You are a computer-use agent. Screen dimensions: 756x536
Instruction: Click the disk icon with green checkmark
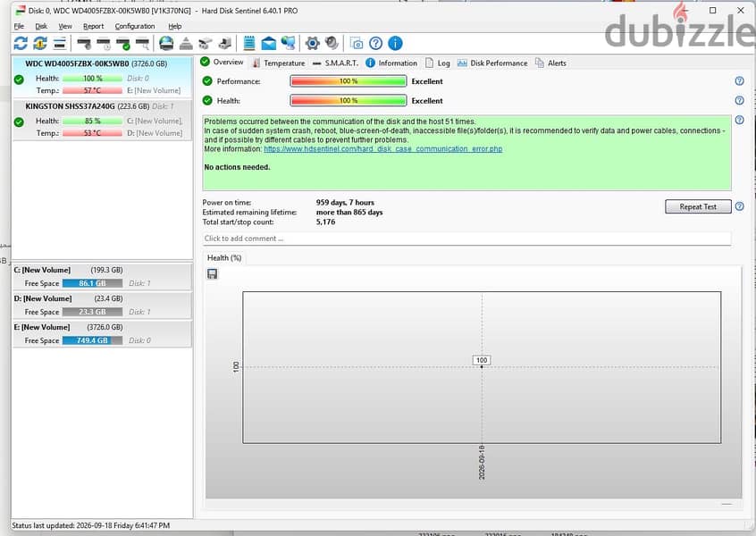pyautogui.click(x=123, y=44)
